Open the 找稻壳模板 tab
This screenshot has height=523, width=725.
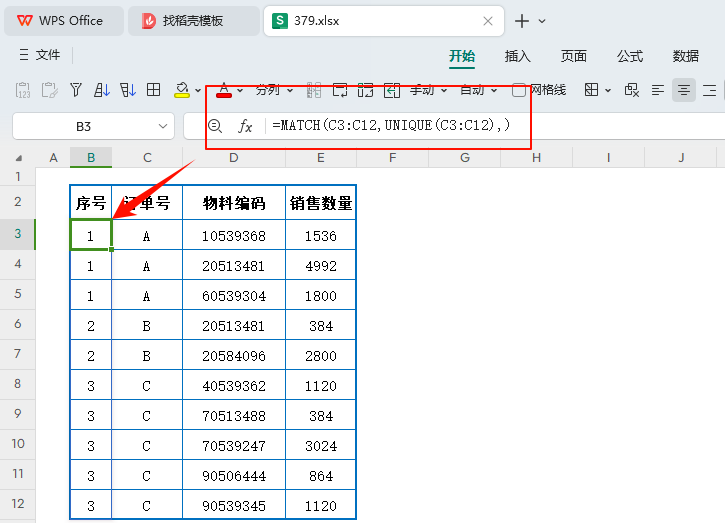(193, 21)
